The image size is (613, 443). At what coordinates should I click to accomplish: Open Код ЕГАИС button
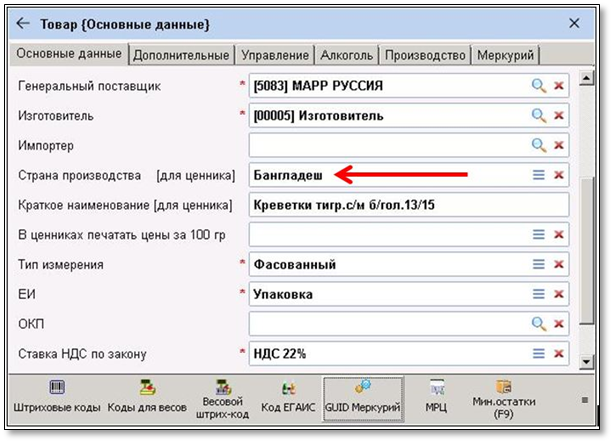(288, 397)
